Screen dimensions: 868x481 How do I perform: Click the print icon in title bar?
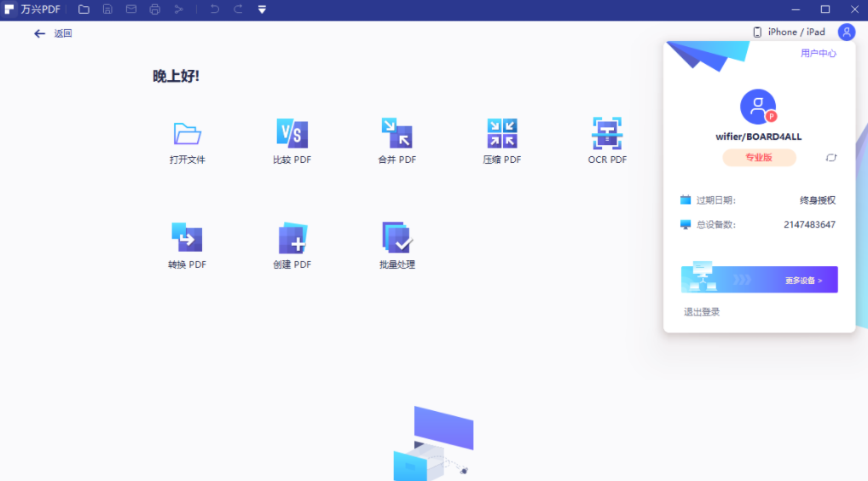tap(155, 9)
